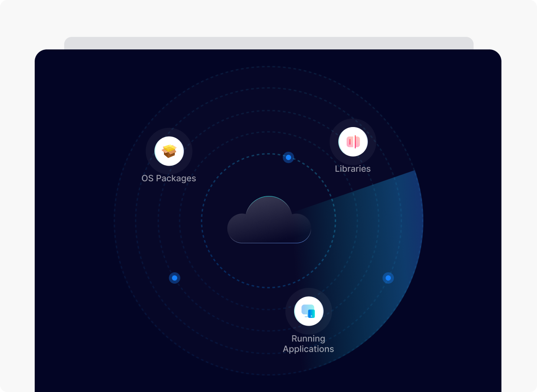Select the Libraries icon
This screenshot has height=392, width=537.
(353, 142)
